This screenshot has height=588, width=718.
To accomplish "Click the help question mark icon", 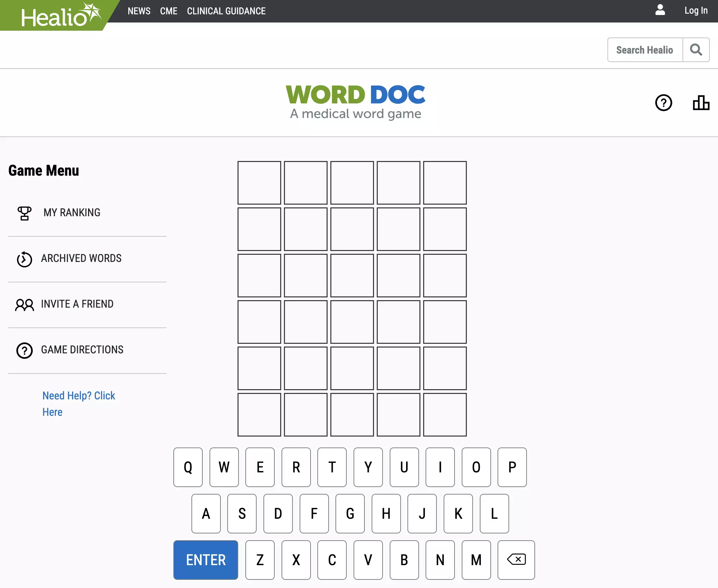I will 663,103.
